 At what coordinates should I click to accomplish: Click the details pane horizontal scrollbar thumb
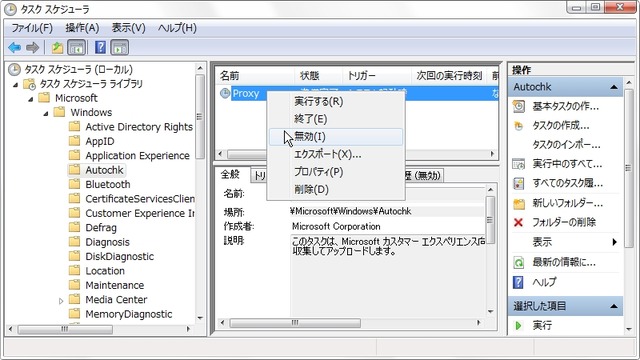pyautogui.click(x=295, y=323)
